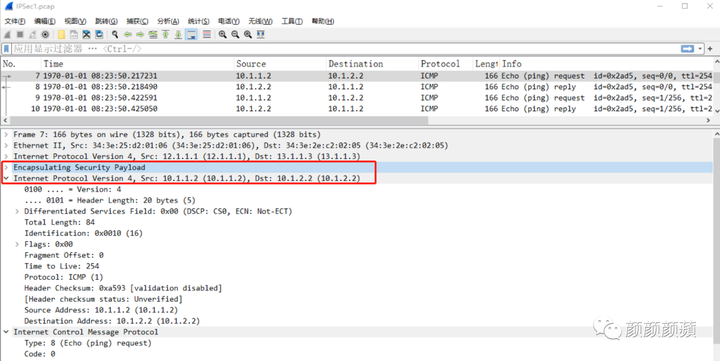Viewport: 720px width, 361px height.
Task: Zoom in on packet text
Action: [x=223, y=34]
